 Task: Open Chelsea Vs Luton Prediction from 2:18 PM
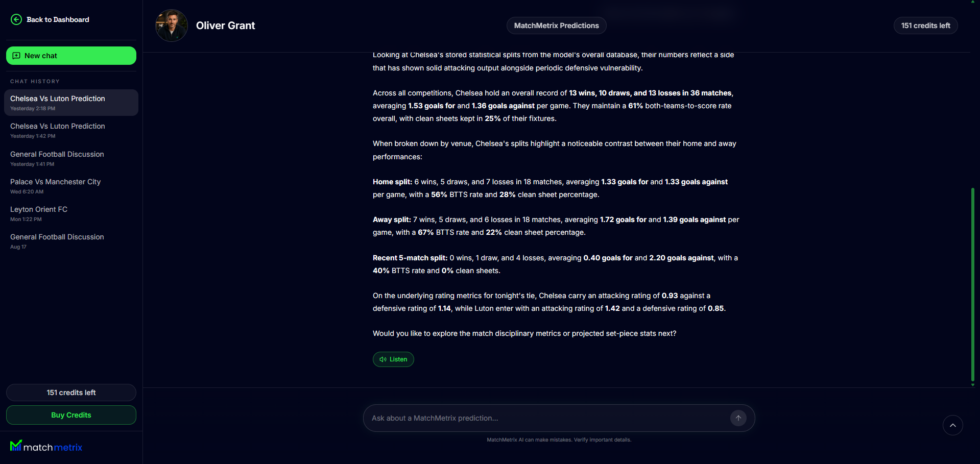(71, 103)
